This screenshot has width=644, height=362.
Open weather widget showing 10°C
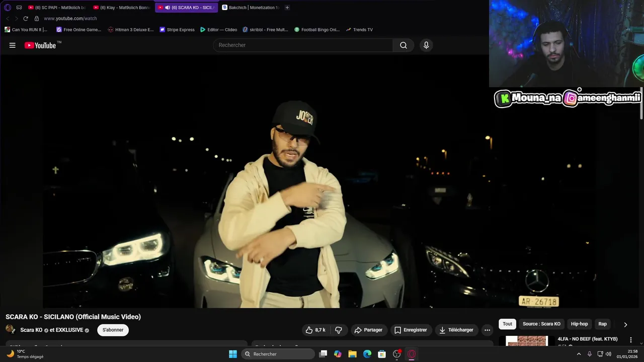click(24, 354)
